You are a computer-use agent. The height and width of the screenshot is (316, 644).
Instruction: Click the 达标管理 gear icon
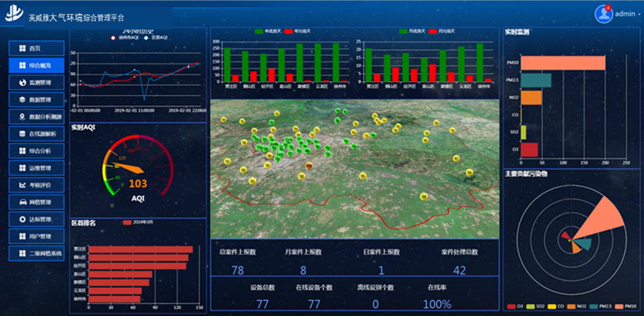point(21,219)
